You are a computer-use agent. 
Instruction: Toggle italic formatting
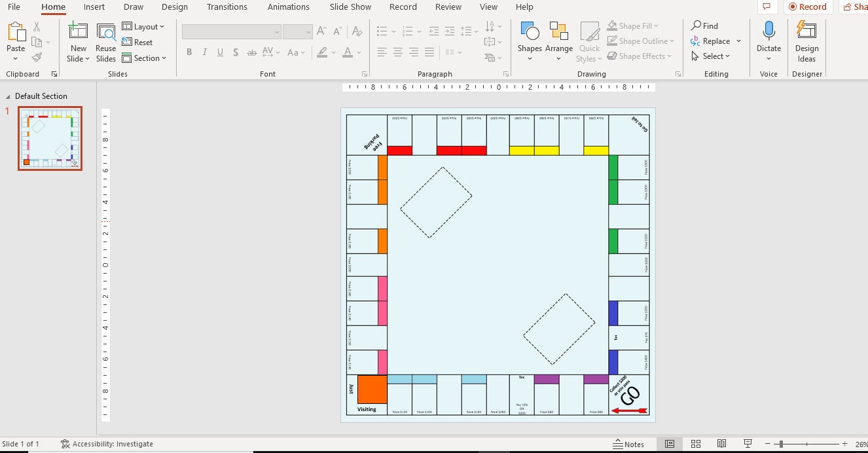point(204,52)
